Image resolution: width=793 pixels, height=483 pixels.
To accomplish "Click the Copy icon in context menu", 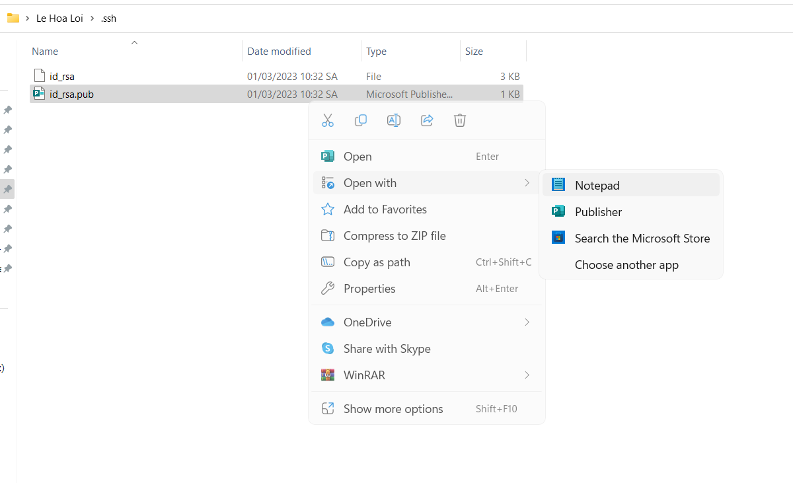I will [x=360, y=121].
